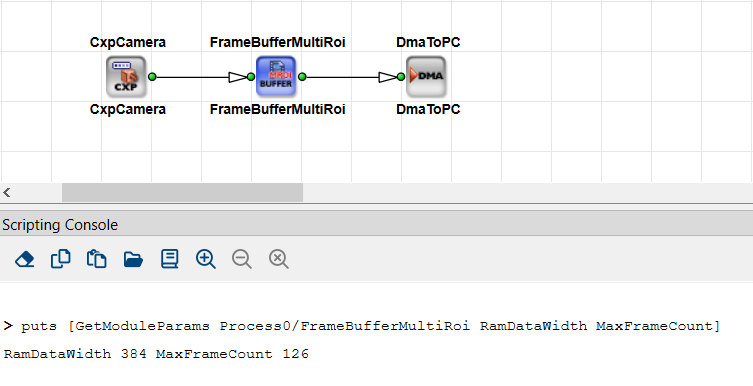The image size is (753, 386).
Task: Click the FrameBufferMultiRoi input port dot
Action: tap(251, 77)
